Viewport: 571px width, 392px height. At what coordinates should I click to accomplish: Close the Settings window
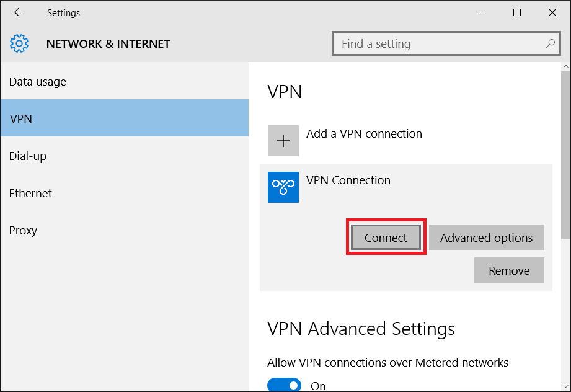point(552,12)
